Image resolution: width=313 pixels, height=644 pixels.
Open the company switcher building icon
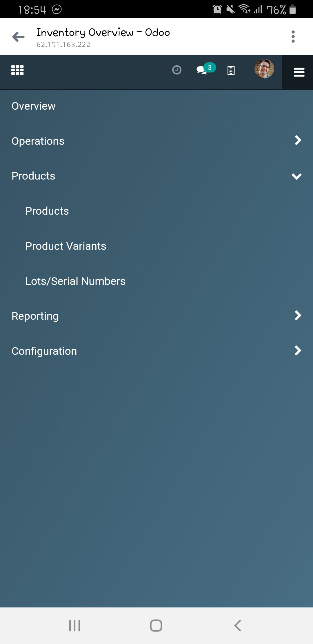(231, 70)
